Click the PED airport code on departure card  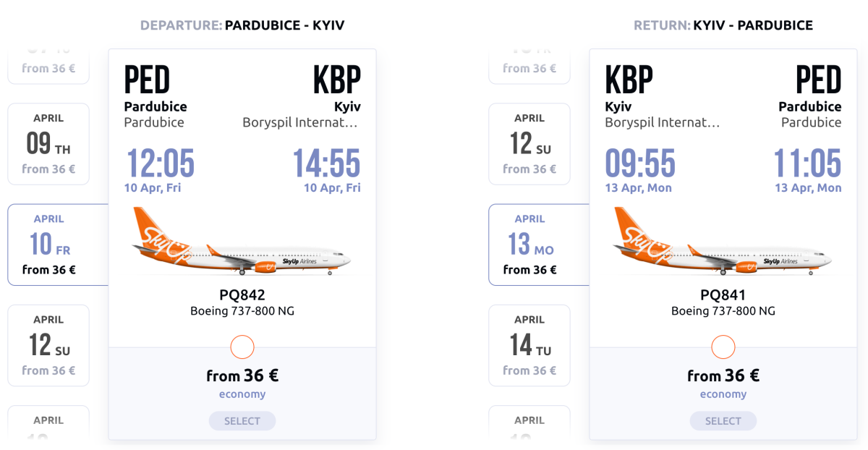coord(148,80)
